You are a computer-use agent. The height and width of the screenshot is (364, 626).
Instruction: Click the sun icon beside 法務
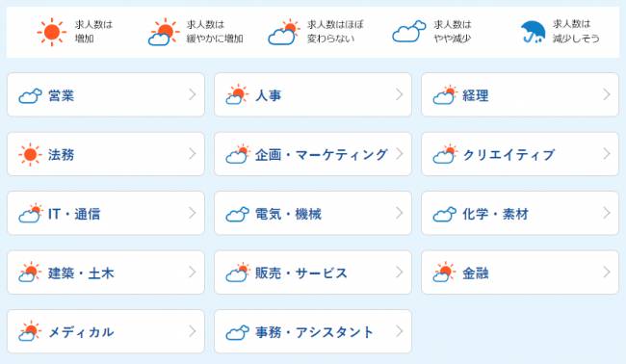(31, 154)
